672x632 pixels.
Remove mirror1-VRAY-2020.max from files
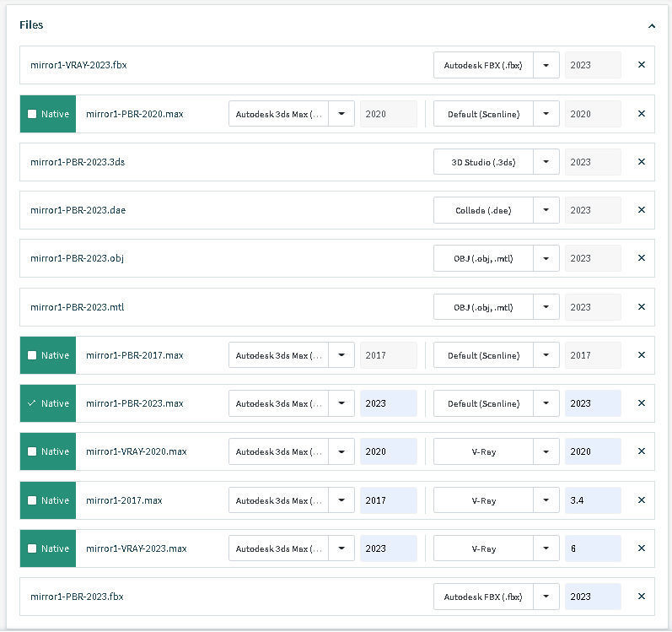pyautogui.click(x=641, y=451)
